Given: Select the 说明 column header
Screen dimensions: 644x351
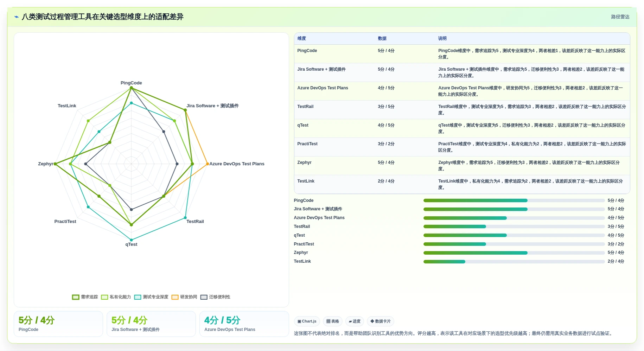Looking at the screenshot, I should tap(442, 39).
